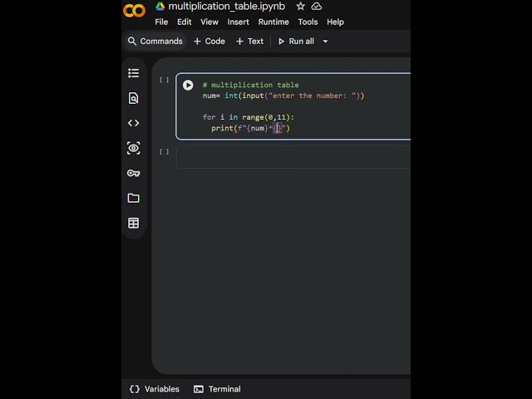532x399 pixels.
Task: Expand the Run all dropdown arrow
Action: [325, 42]
